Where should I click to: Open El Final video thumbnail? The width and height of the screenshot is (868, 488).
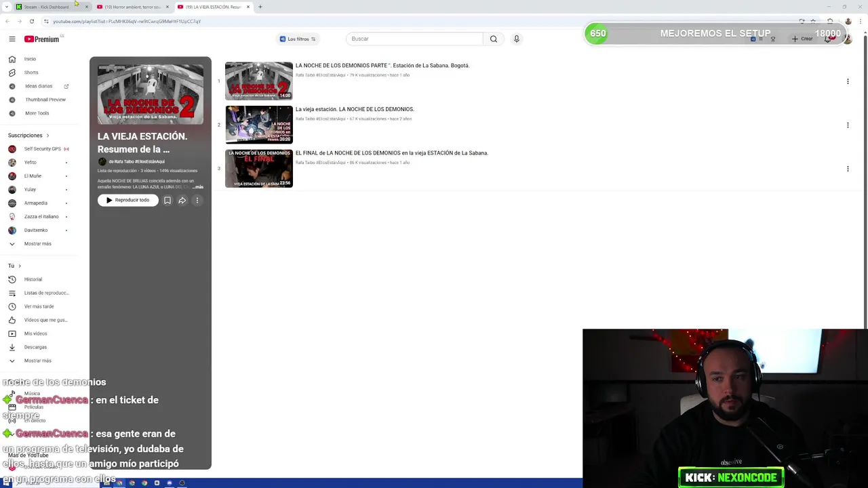[x=259, y=168]
